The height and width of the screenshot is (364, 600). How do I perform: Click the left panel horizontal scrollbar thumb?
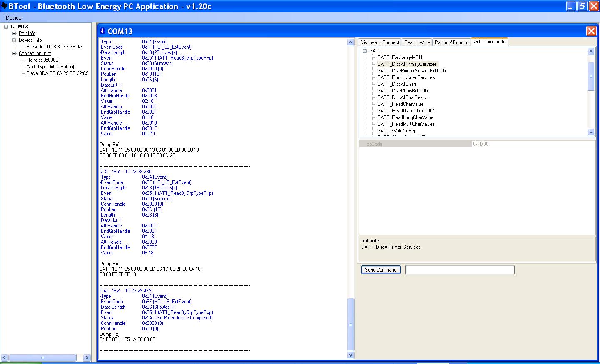[x=42, y=357]
